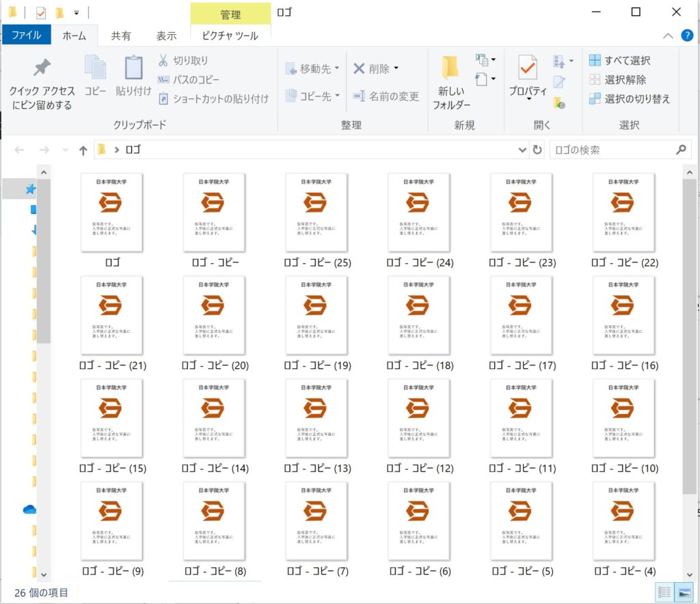The image size is (700, 604).
Task: Select thumbnail ロゴ - コピー (4)
Action: (623, 521)
